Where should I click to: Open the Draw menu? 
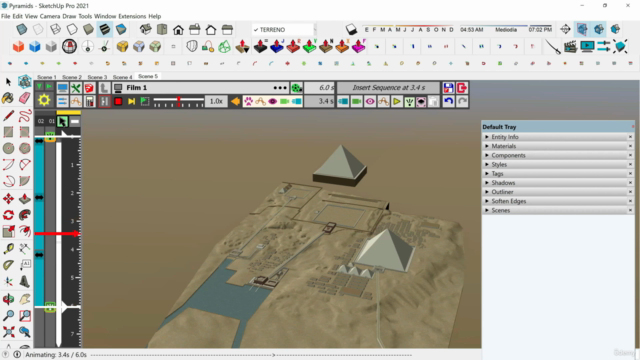tap(69, 16)
